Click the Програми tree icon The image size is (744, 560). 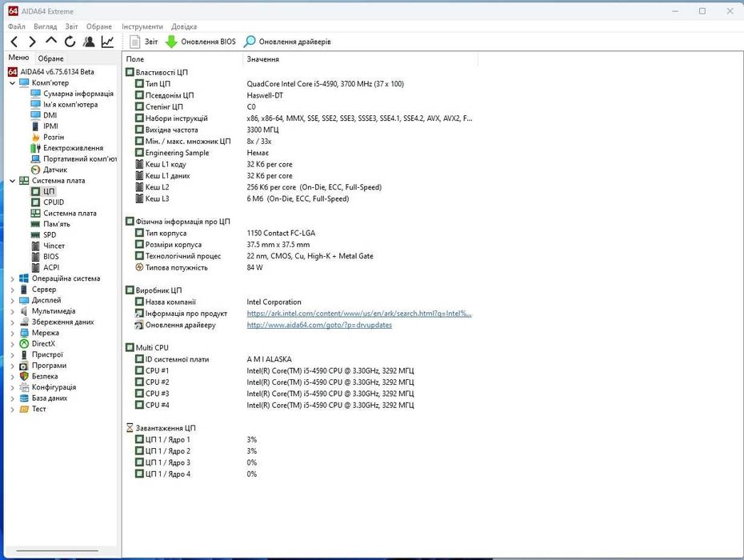tap(24, 366)
